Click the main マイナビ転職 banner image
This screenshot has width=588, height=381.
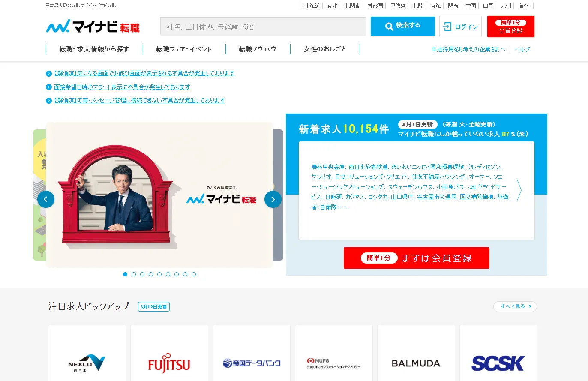159,195
